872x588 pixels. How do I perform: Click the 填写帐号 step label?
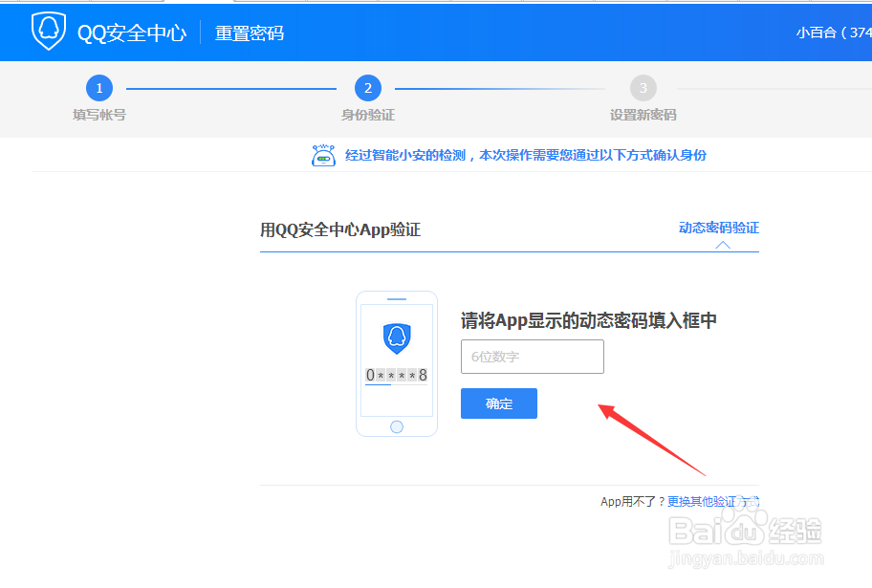coord(99,115)
